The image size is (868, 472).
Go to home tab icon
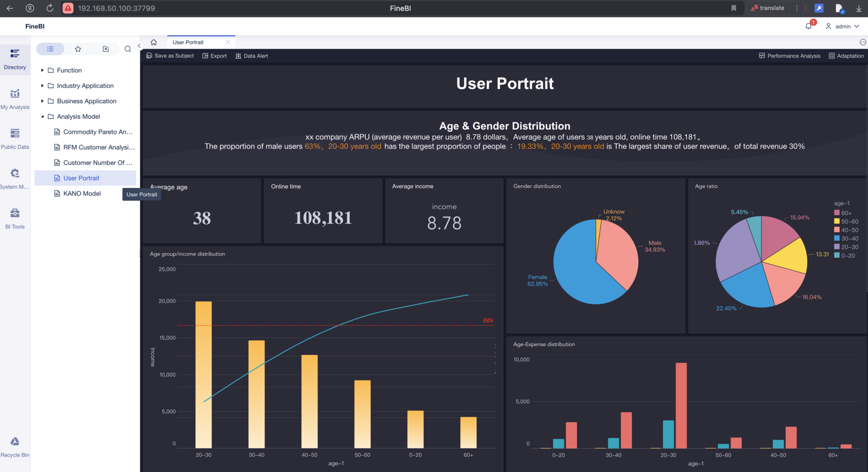pos(153,42)
